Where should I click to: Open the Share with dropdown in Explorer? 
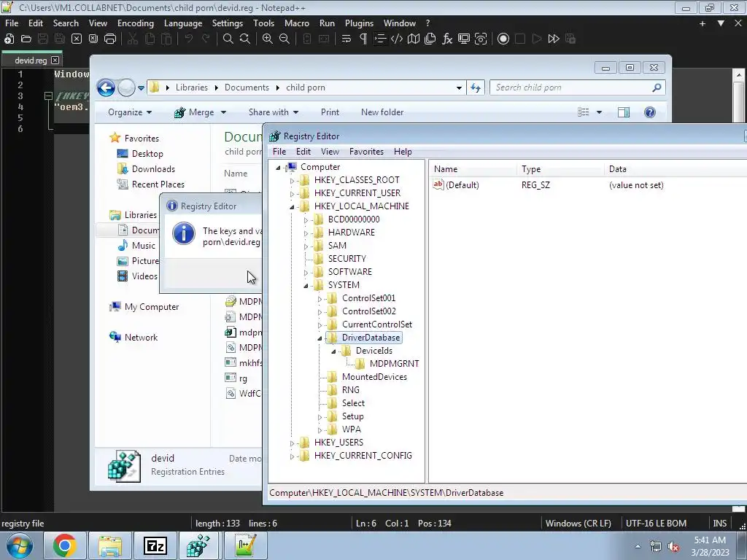[274, 112]
